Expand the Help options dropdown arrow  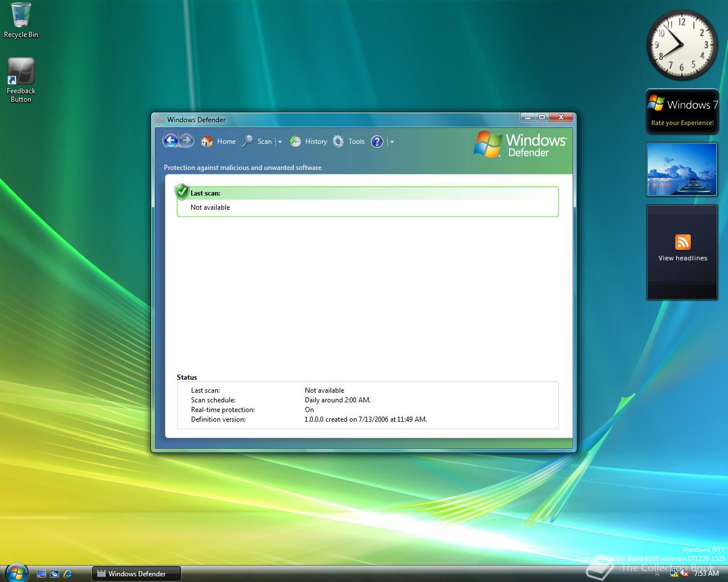pos(392,142)
